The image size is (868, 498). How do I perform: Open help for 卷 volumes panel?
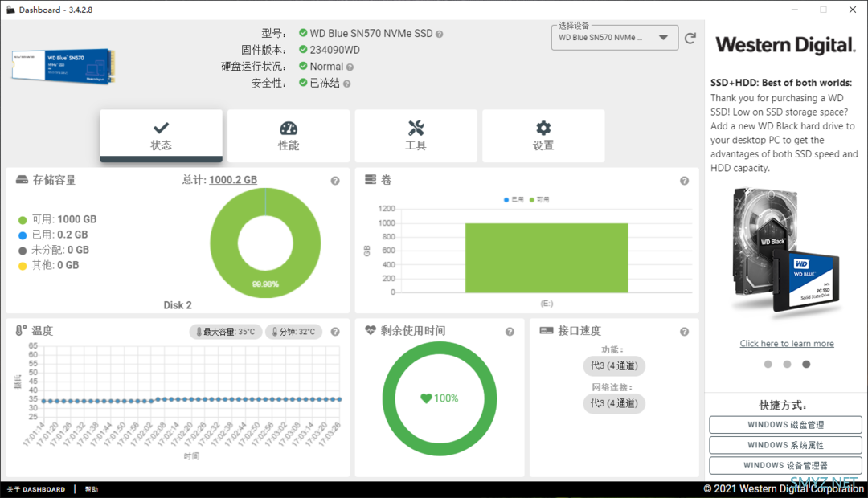click(684, 181)
